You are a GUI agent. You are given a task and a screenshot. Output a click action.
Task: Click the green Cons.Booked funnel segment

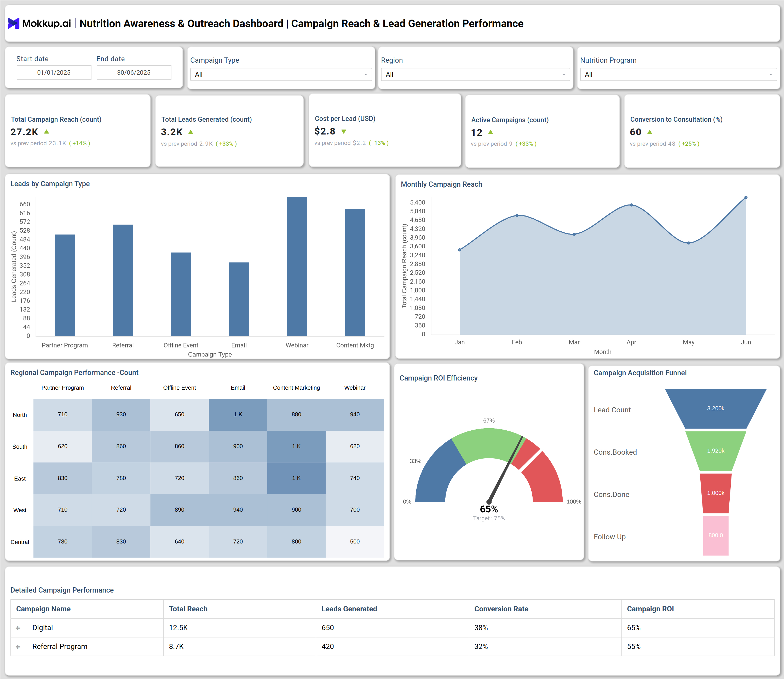point(715,451)
